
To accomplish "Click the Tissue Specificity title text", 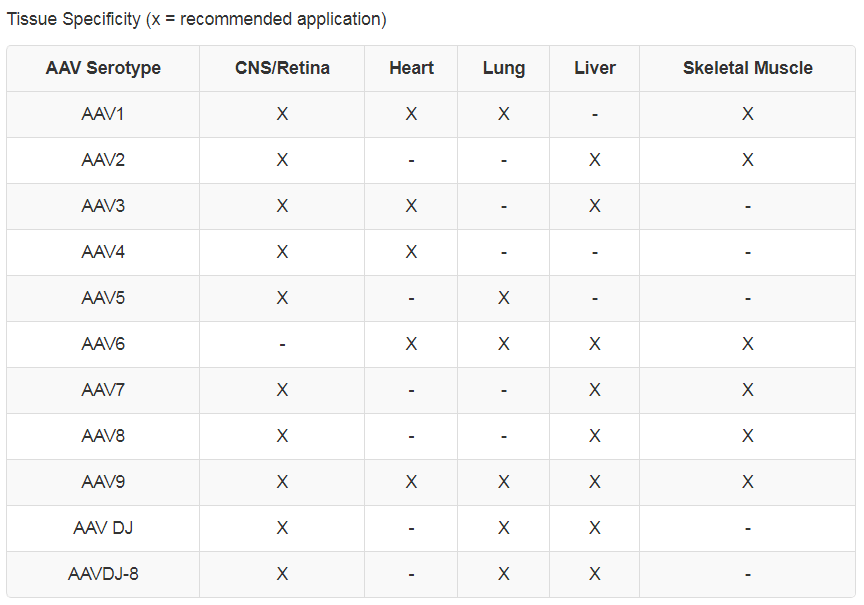I will [x=74, y=19].
